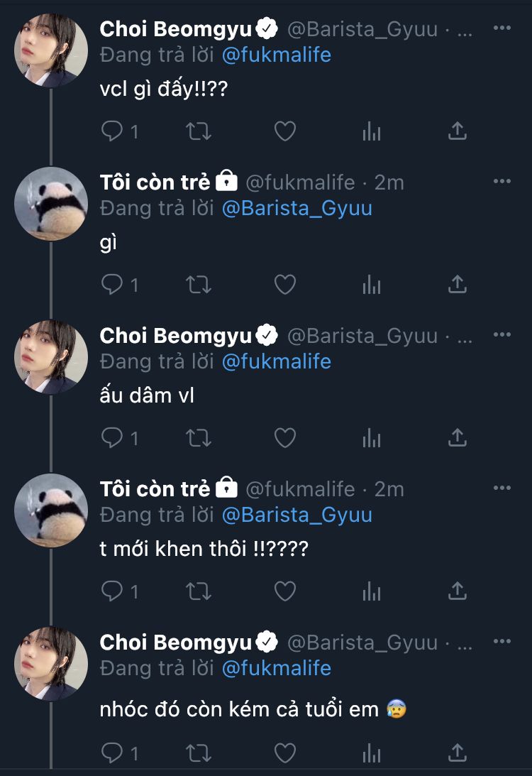The width and height of the screenshot is (532, 776).
Task: Open Choi Beomgyu avatar on "ấu dâm vl" tweet
Action: point(51,357)
